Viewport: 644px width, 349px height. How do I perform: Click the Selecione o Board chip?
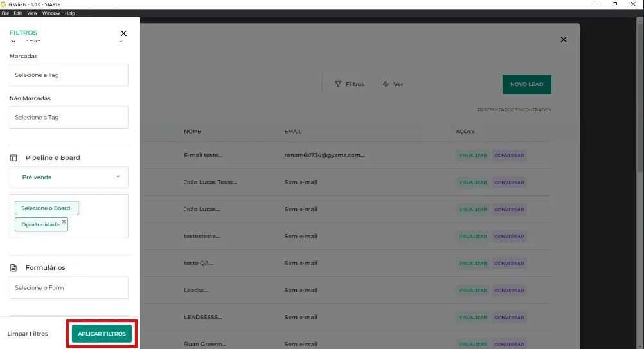tap(47, 208)
